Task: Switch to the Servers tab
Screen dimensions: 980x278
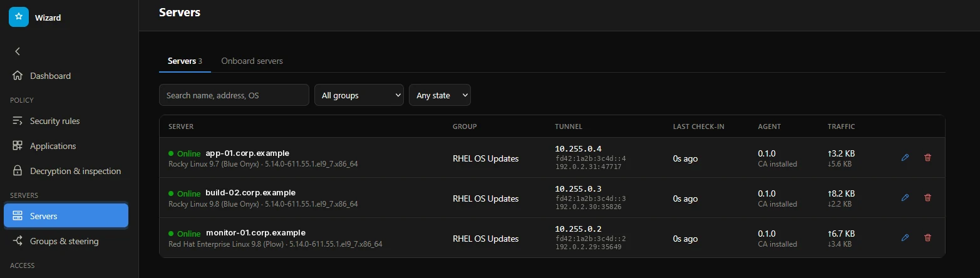Action: [185, 61]
